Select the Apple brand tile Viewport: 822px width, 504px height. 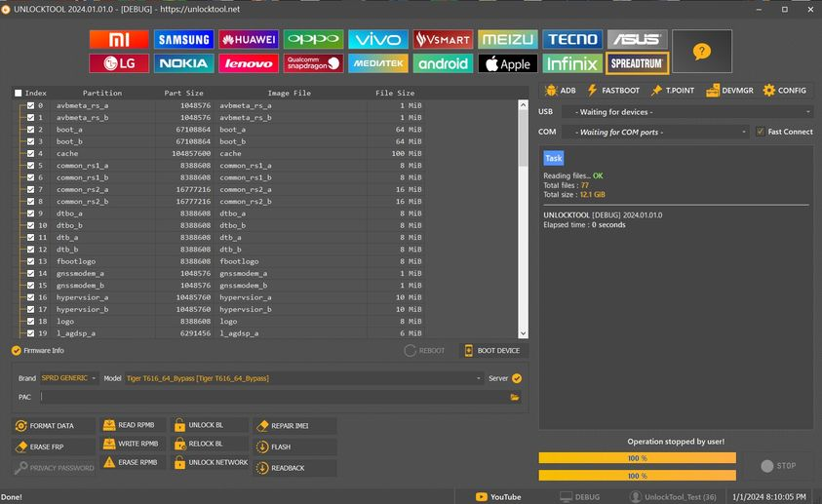pos(507,64)
